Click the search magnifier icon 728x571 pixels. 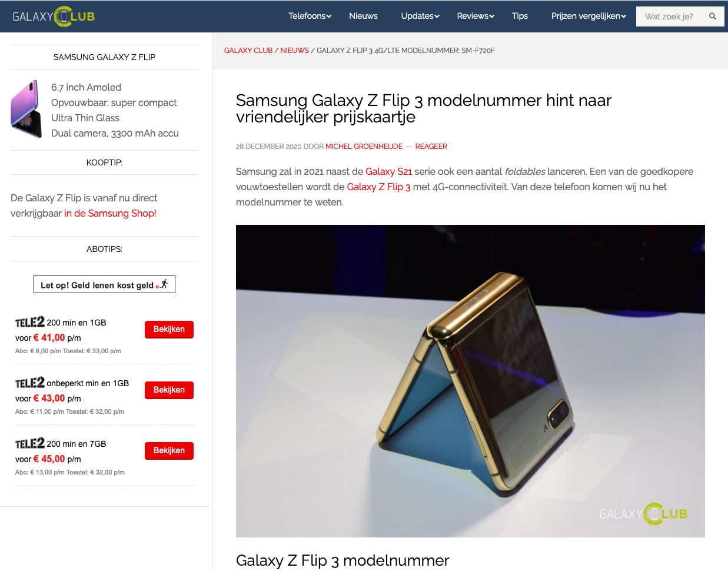click(713, 16)
